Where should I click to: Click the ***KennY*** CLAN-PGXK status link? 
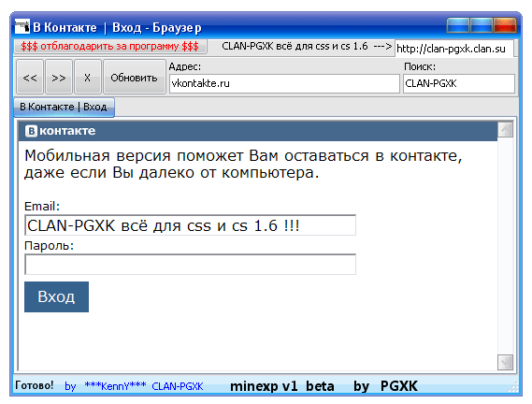click(x=143, y=386)
